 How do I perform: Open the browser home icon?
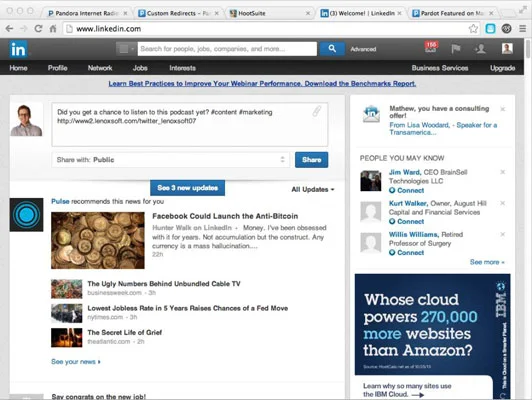[x=53, y=29]
